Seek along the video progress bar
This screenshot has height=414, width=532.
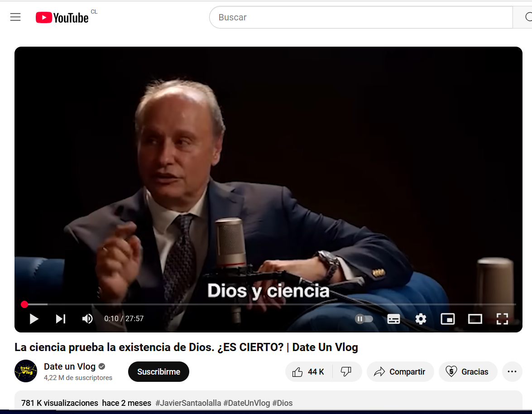pyautogui.click(x=270, y=304)
